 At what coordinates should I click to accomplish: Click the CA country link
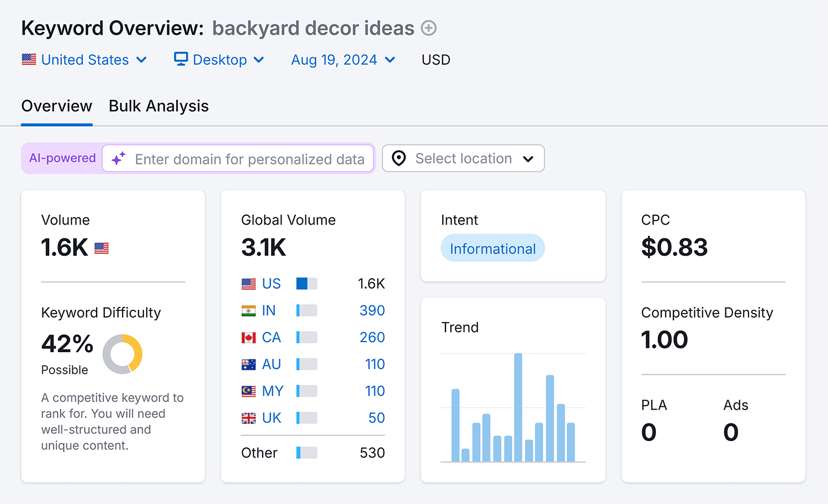pyautogui.click(x=272, y=337)
